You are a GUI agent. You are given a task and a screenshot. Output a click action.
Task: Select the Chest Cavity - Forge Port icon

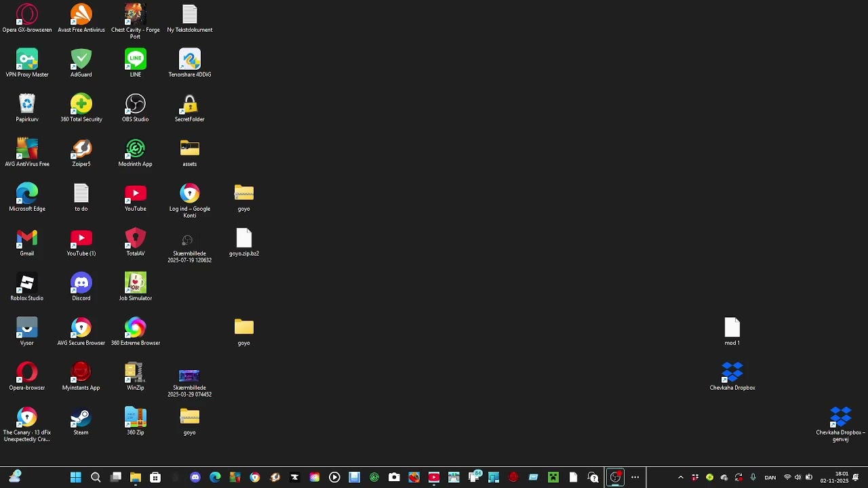click(136, 21)
